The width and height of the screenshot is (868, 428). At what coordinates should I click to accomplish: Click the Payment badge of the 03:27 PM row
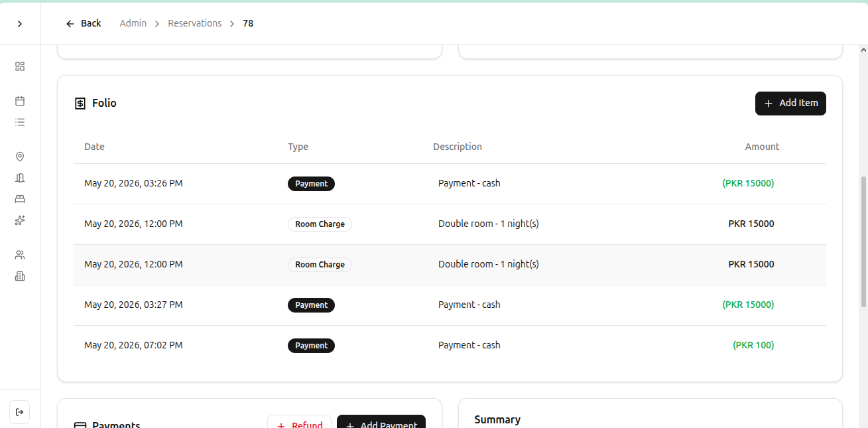(x=311, y=305)
